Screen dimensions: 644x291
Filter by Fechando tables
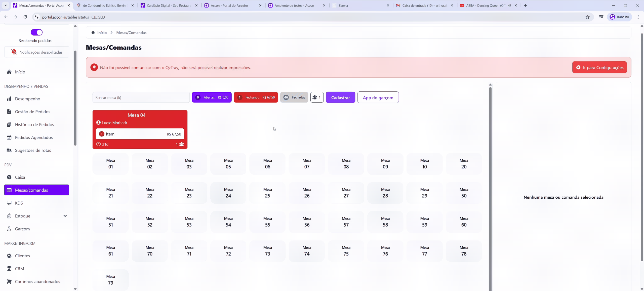pos(256,97)
